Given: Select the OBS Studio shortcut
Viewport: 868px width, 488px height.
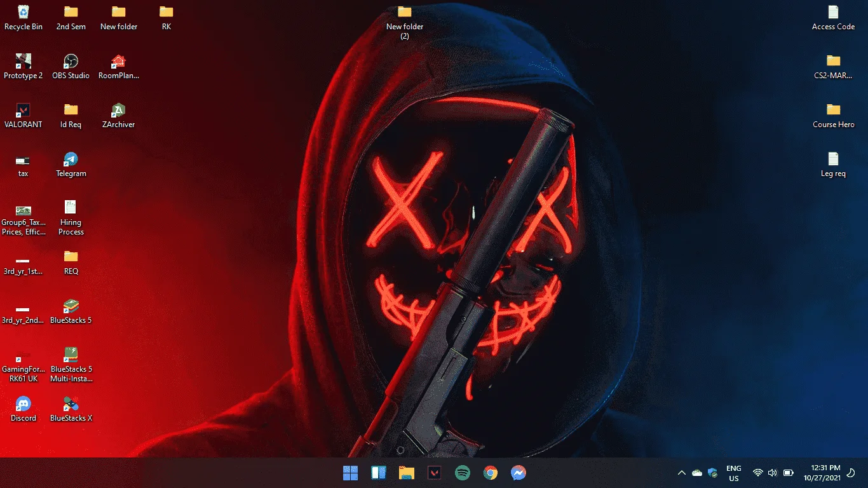Looking at the screenshot, I should tap(71, 67).
